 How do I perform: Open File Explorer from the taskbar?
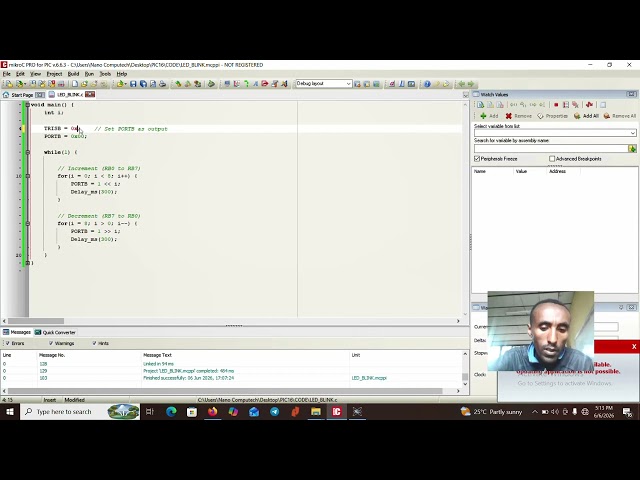[x=316, y=412]
